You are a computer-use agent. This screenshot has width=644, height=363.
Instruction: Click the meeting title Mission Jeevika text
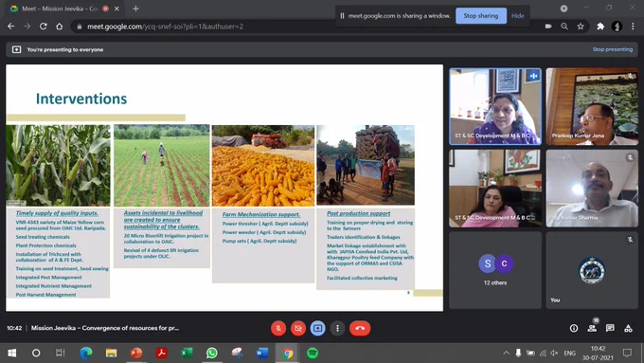(105, 328)
